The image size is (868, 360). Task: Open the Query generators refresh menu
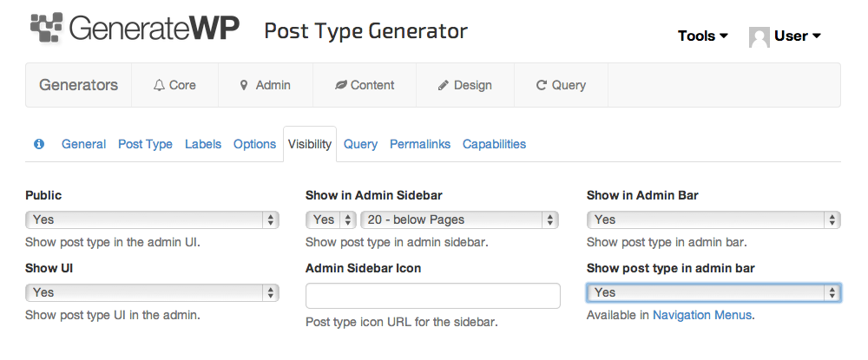point(561,85)
